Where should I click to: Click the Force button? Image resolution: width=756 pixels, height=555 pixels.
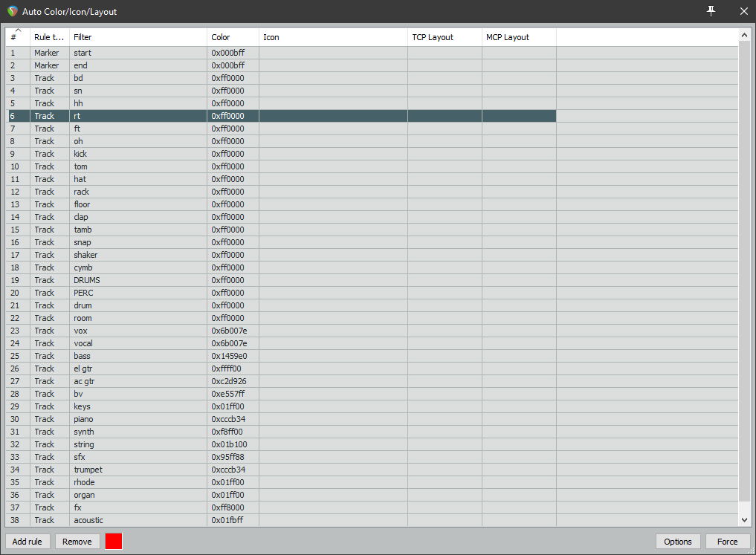click(727, 542)
